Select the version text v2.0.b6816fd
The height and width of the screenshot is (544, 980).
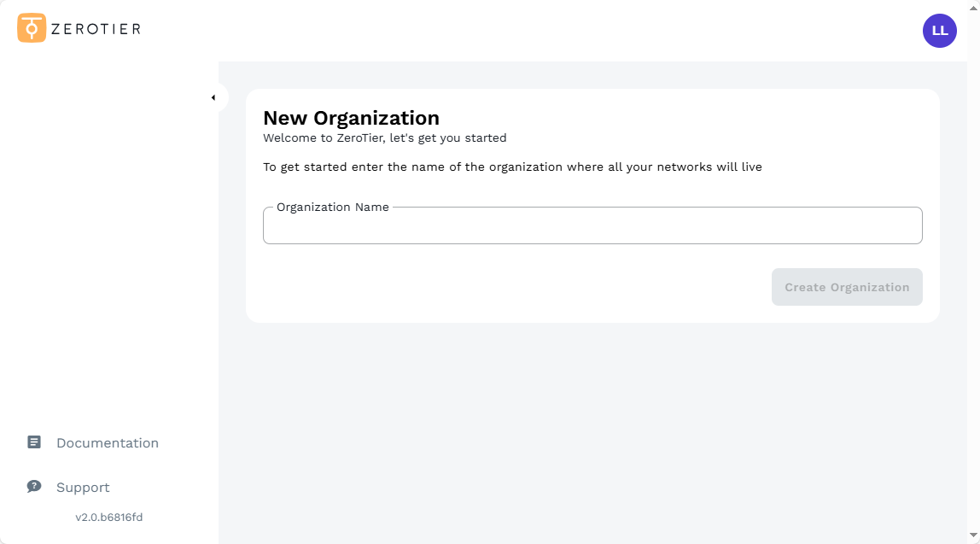[x=110, y=517]
